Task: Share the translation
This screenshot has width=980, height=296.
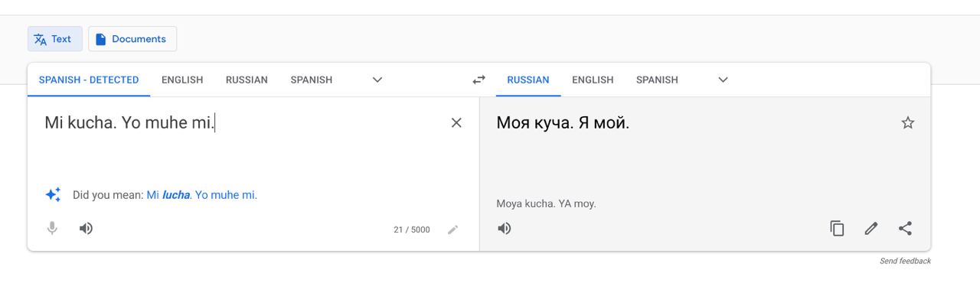Action: (x=905, y=228)
